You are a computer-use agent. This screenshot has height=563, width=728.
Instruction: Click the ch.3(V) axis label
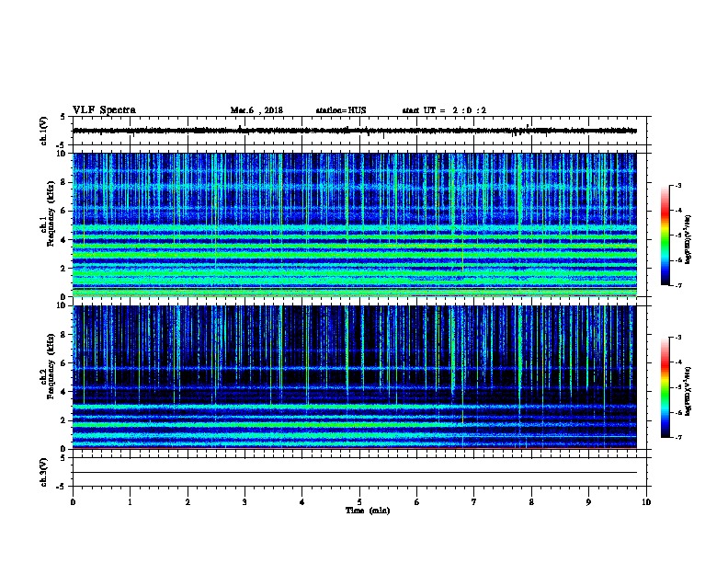(44, 472)
